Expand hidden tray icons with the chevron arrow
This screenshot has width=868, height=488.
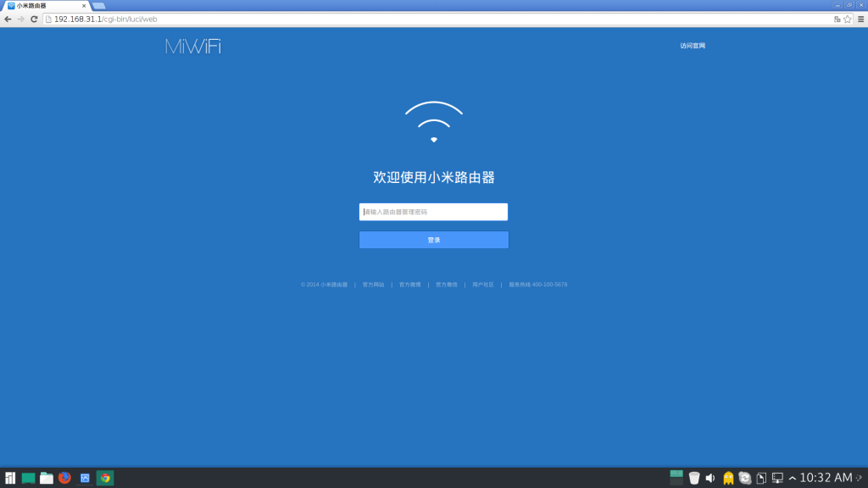(793, 478)
